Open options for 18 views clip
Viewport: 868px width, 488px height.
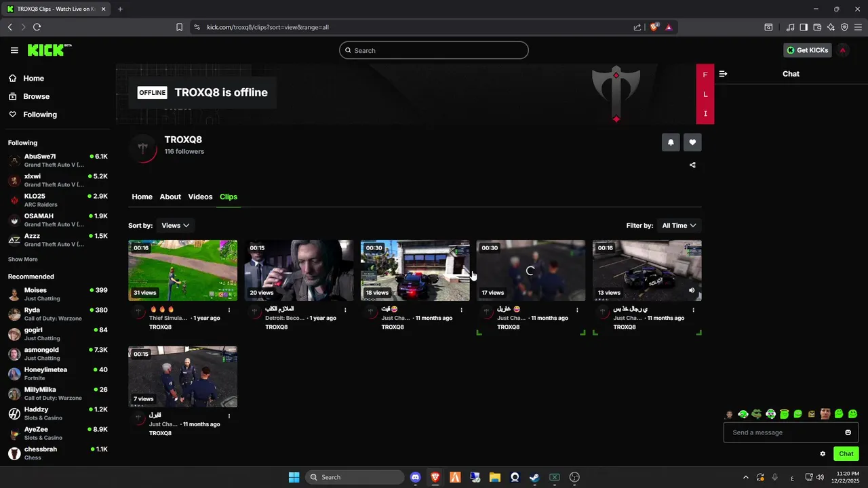click(x=461, y=310)
